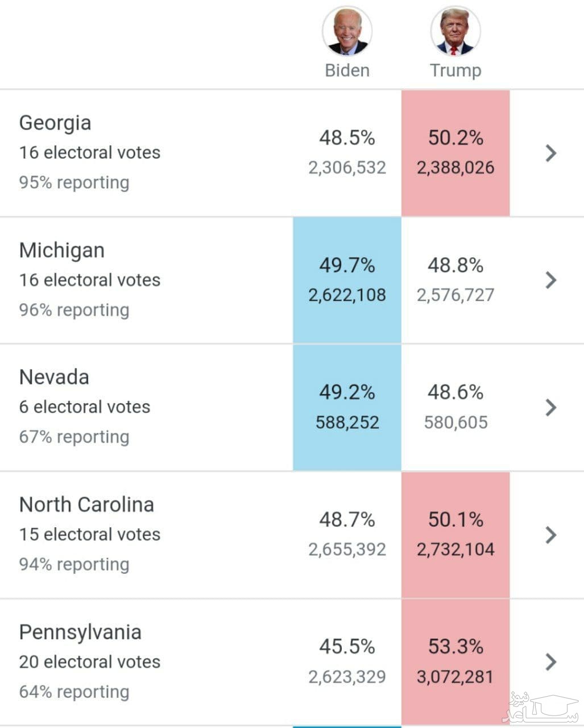Open North Carolina details chevron
Image resolution: width=584 pixels, height=728 pixels.
point(550,535)
